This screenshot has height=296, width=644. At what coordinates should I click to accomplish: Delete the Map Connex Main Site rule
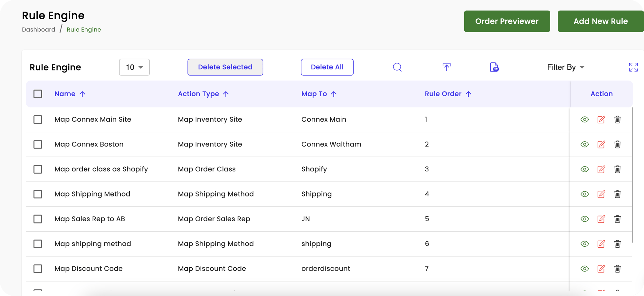(x=617, y=119)
